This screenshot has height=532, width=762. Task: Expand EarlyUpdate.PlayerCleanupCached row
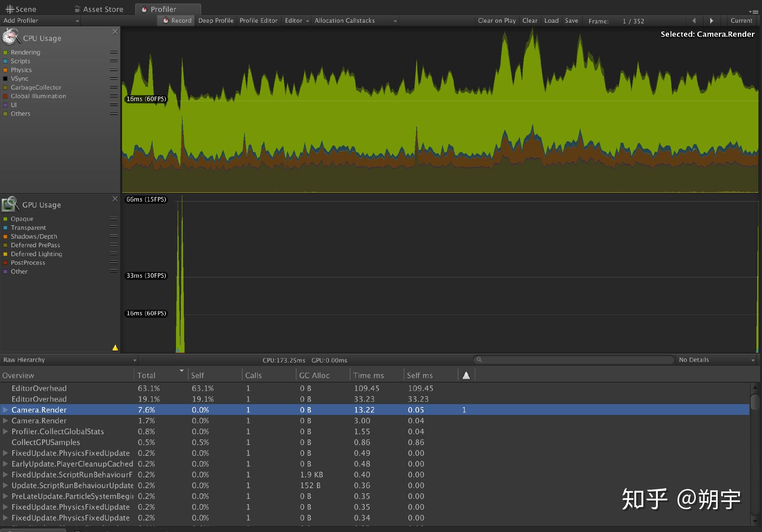tap(5, 464)
